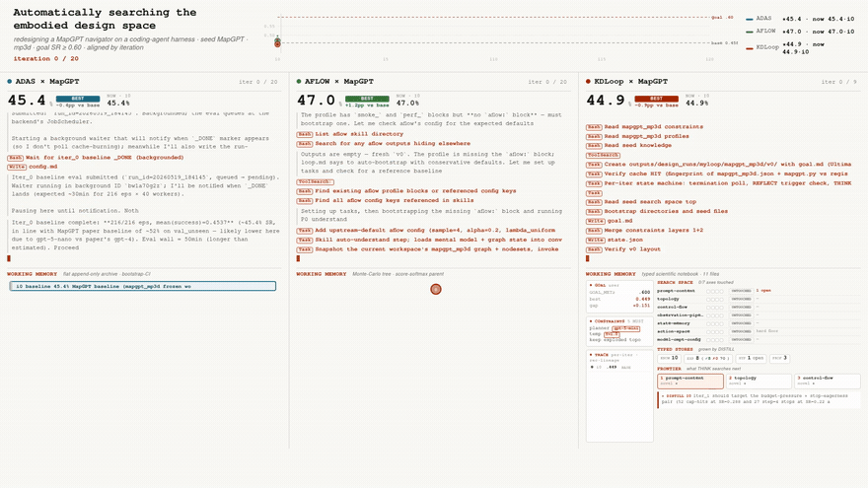The width and height of the screenshot is (868, 488).
Task: Click the blue status dot beside ADAS × MapGPT
Action: point(10,81)
